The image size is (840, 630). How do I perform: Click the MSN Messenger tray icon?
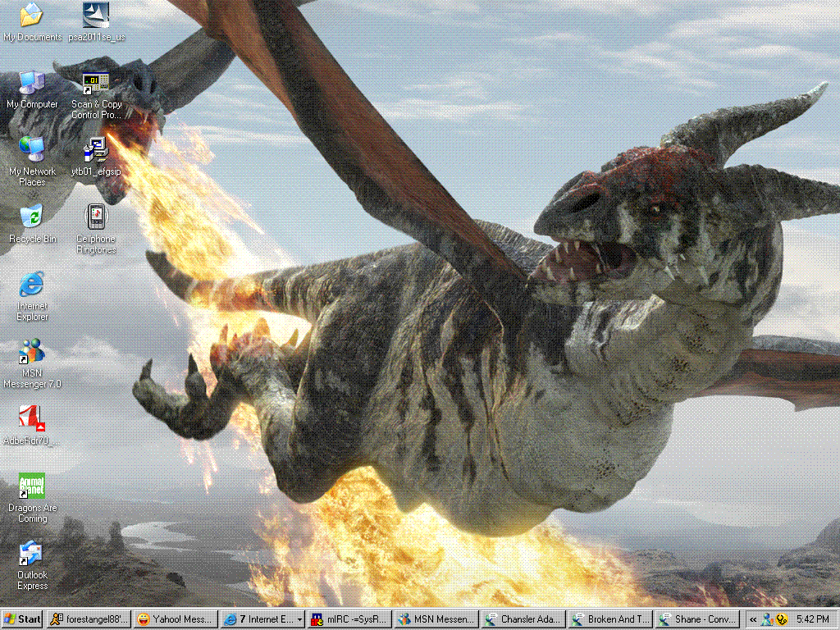click(767, 619)
